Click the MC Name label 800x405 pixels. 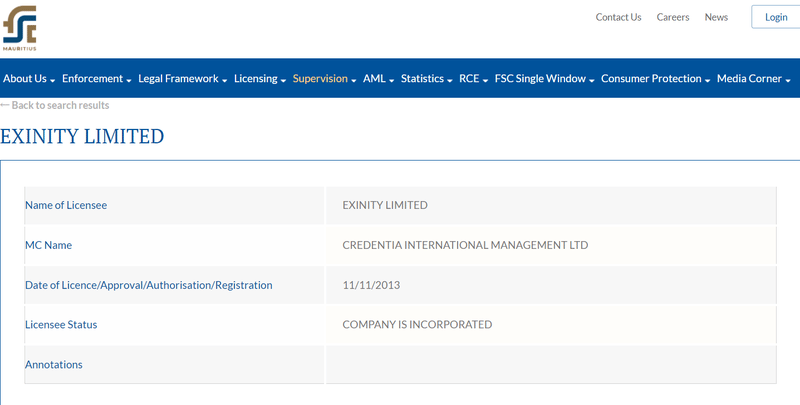point(48,245)
